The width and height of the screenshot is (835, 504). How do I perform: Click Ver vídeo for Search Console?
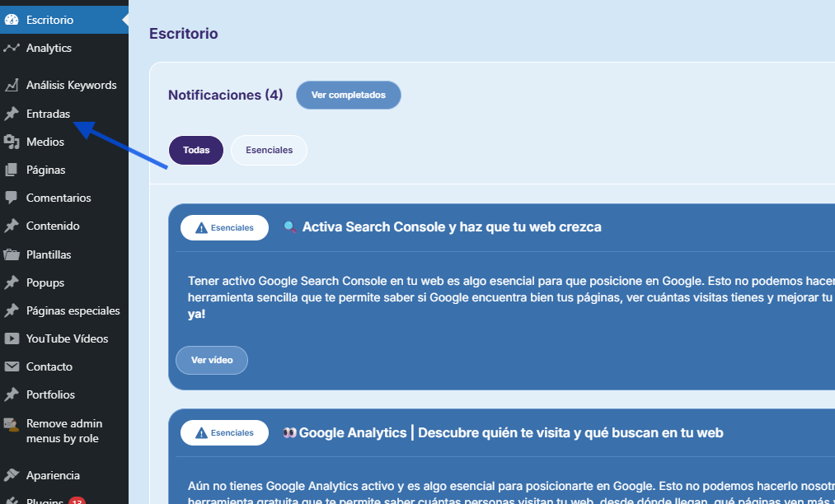point(212,360)
